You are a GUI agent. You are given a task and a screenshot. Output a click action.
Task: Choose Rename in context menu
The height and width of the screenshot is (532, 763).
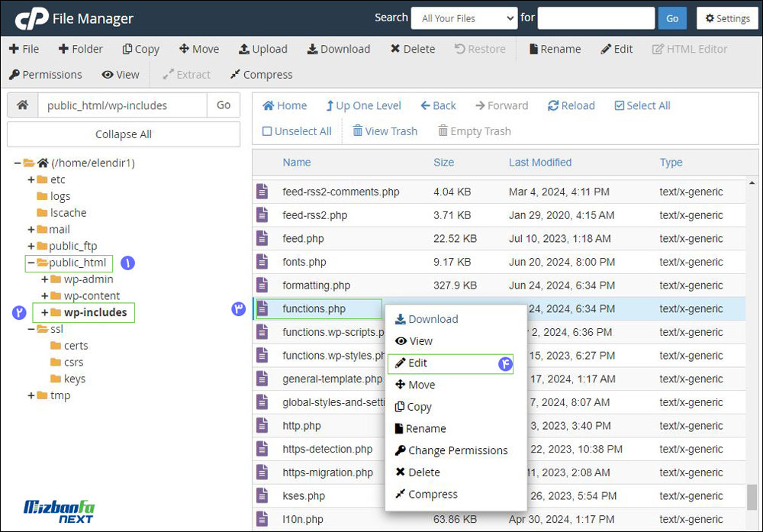420,428
